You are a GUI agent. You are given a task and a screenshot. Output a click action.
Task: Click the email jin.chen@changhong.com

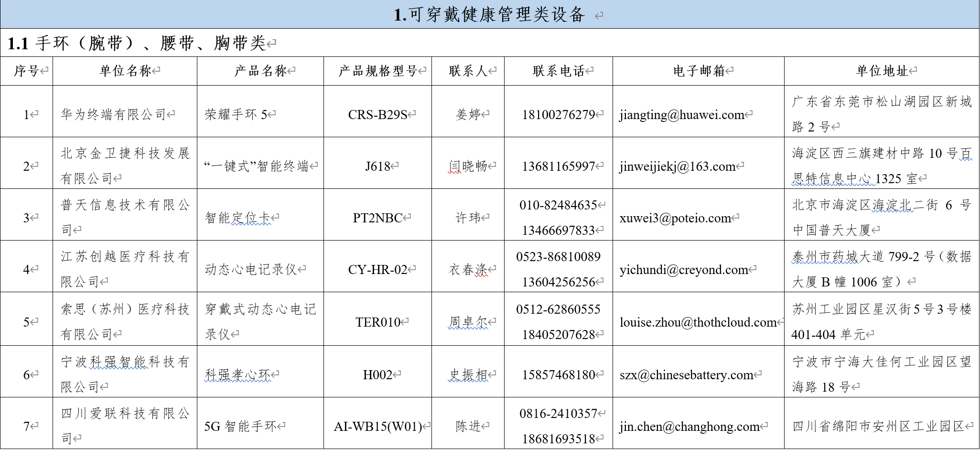(x=690, y=427)
